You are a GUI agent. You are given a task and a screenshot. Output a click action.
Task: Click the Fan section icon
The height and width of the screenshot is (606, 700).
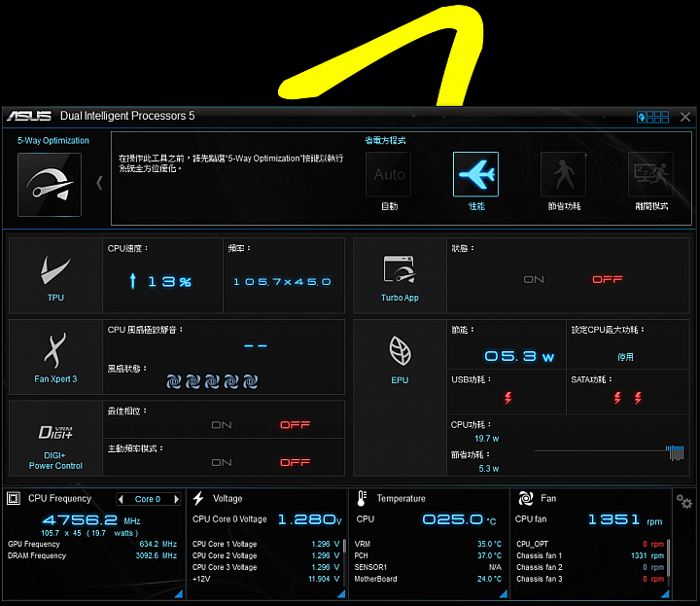coord(526,498)
